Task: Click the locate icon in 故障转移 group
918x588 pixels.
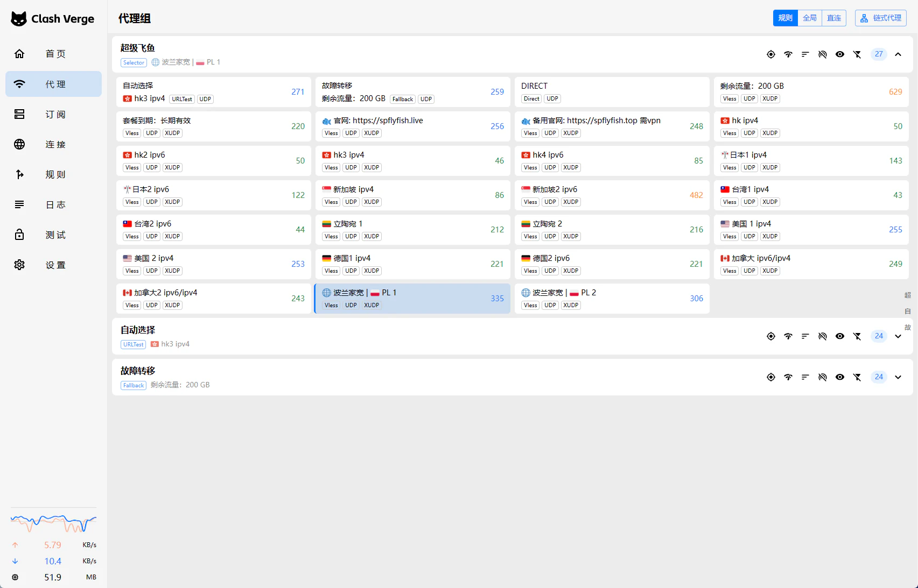Action: [771, 377]
